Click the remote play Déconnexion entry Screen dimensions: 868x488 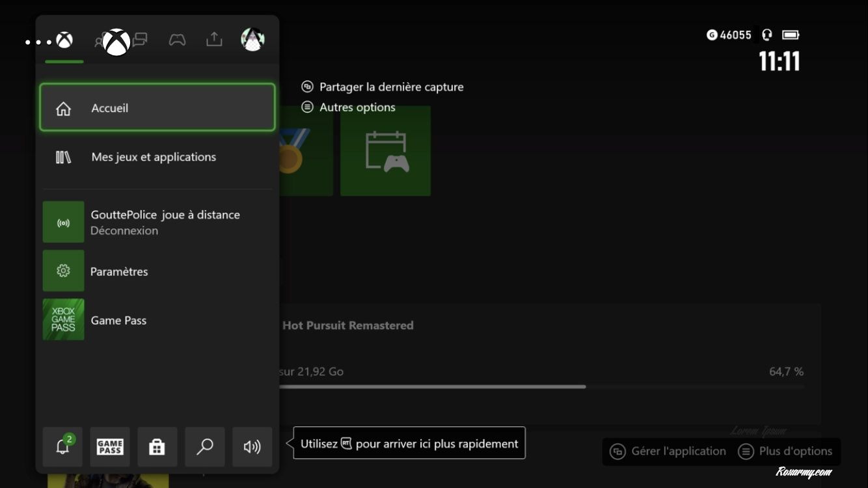tap(157, 223)
